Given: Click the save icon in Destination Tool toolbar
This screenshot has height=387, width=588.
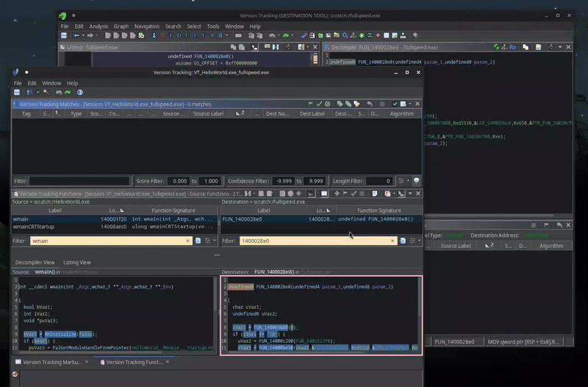Looking at the screenshot, I should 64,35.
